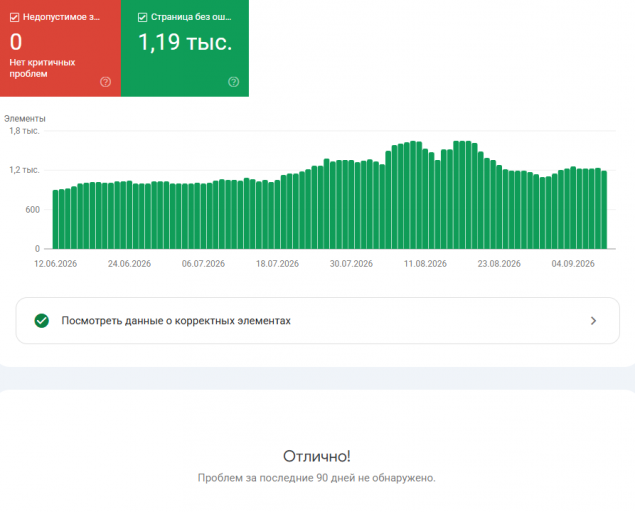Click the Проблем за последние 90 дней text

[x=316, y=478]
